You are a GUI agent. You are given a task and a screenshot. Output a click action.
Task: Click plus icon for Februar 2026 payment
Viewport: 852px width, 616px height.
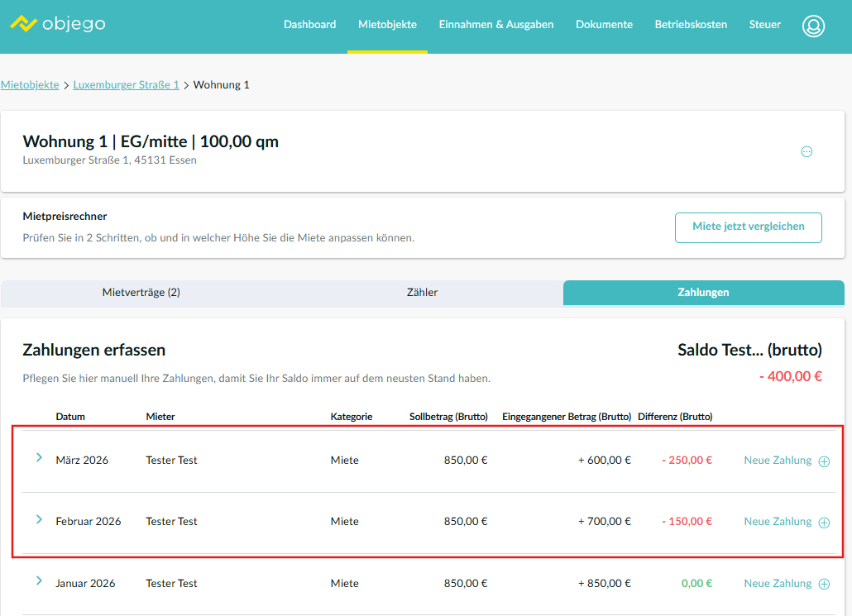click(x=824, y=523)
